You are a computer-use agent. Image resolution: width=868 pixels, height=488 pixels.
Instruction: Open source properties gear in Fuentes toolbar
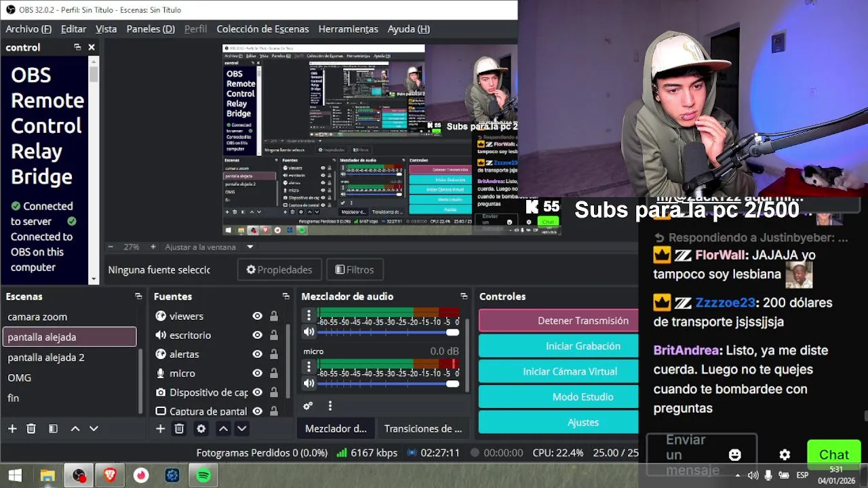coord(201,428)
